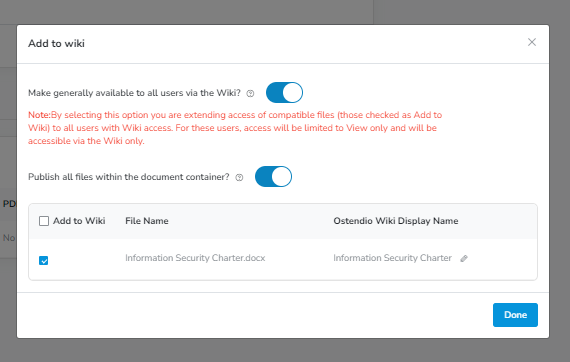Uncheck the Information Security Charter.docx row checkbox

pyautogui.click(x=44, y=261)
